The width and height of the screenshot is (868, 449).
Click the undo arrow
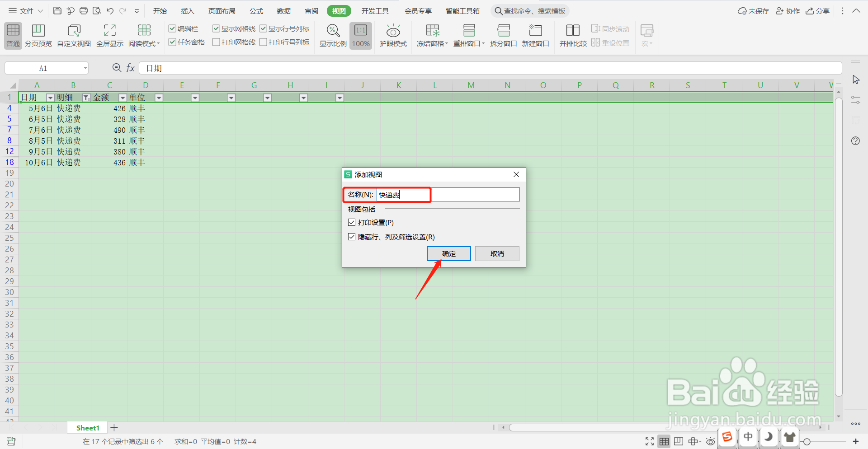pos(110,11)
